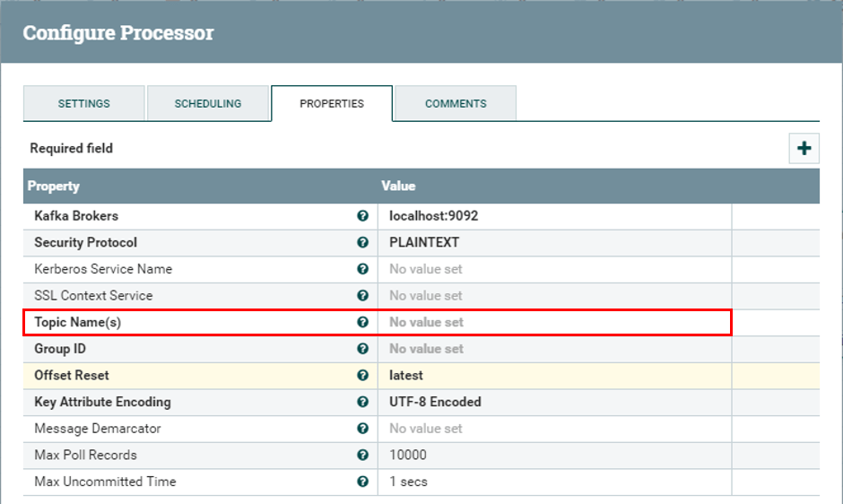843x504 pixels.
Task: Add a new property with plus button
Action: pos(804,149)
